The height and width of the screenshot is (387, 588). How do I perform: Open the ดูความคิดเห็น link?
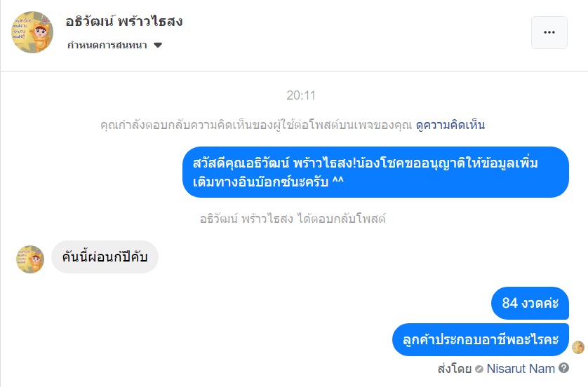[450, 125]
